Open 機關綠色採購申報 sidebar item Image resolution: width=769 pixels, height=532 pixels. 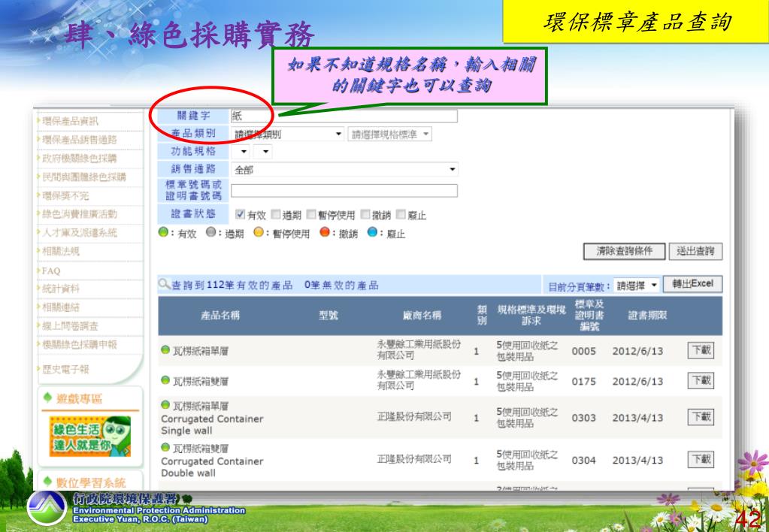tap(79, 344)
